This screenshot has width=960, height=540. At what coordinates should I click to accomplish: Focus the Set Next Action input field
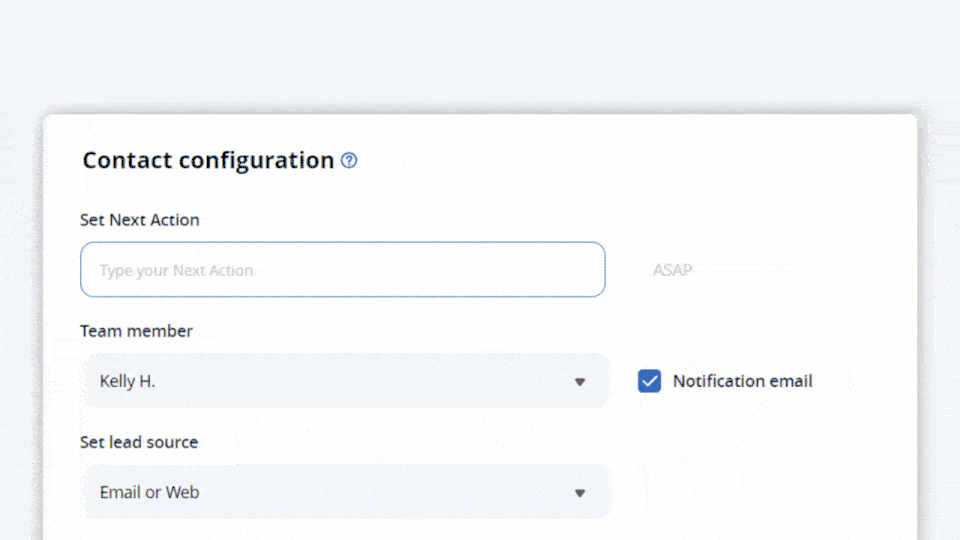point(343,269)
